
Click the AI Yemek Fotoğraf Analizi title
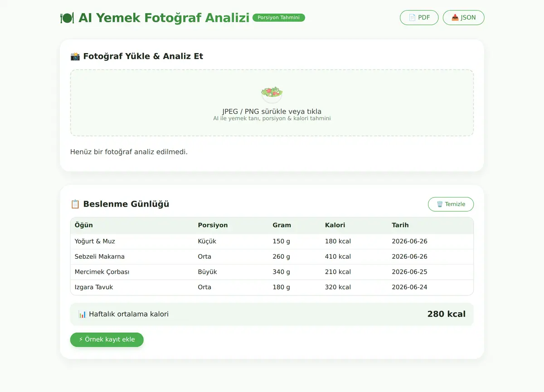164,18
